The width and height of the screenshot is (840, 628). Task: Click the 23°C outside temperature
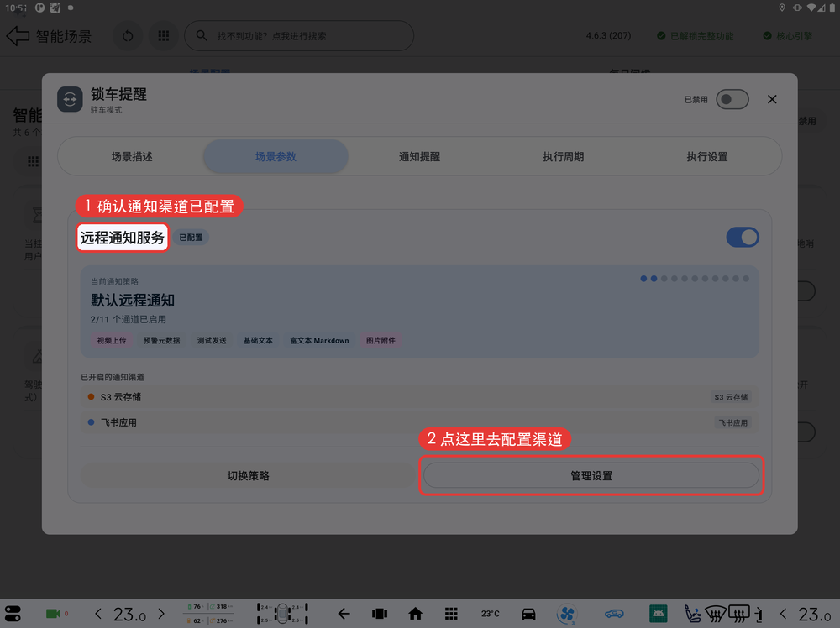pos(491,614)
